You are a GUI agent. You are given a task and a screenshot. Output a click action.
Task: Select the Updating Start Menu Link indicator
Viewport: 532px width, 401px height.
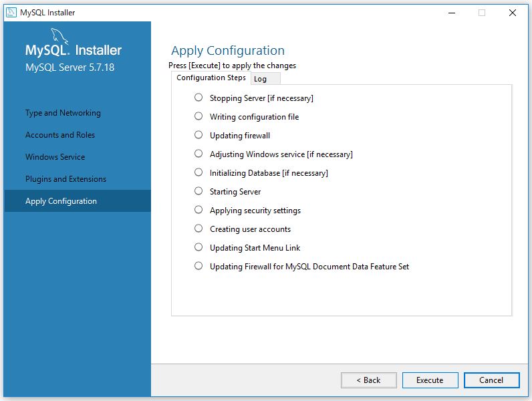(x=198, y=247)
